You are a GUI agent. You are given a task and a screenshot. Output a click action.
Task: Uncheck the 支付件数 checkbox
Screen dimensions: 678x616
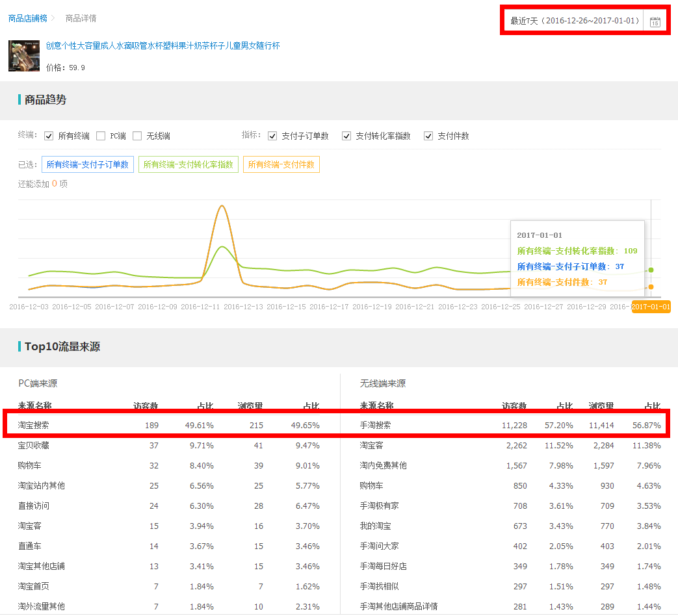pos(428,136)
